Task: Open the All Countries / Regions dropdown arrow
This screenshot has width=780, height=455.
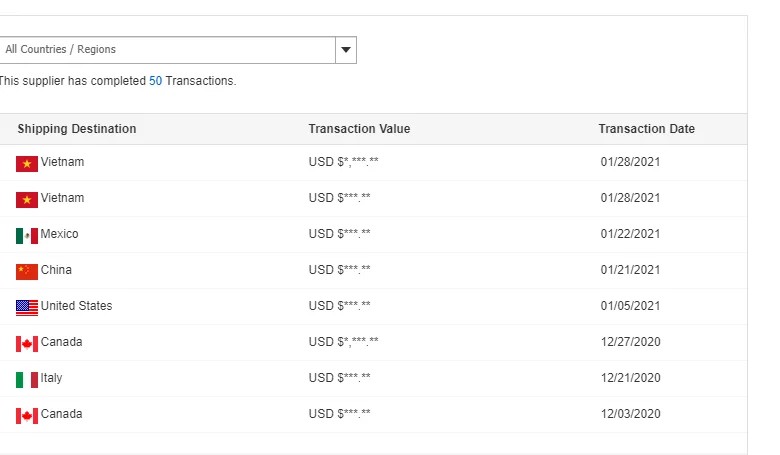Action: click(x=345, y=50)
